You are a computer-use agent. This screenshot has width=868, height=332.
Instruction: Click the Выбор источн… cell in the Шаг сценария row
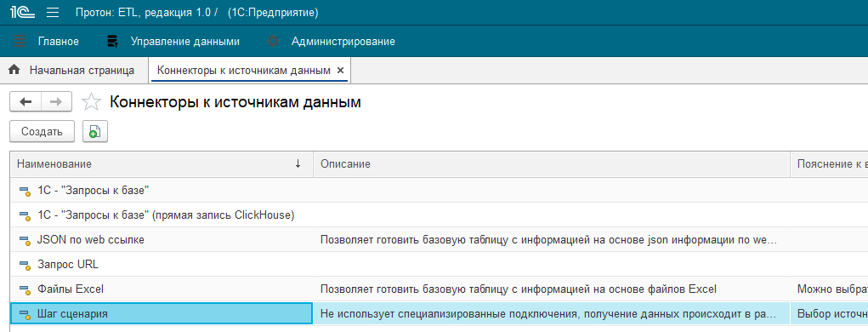coord(829,314)
